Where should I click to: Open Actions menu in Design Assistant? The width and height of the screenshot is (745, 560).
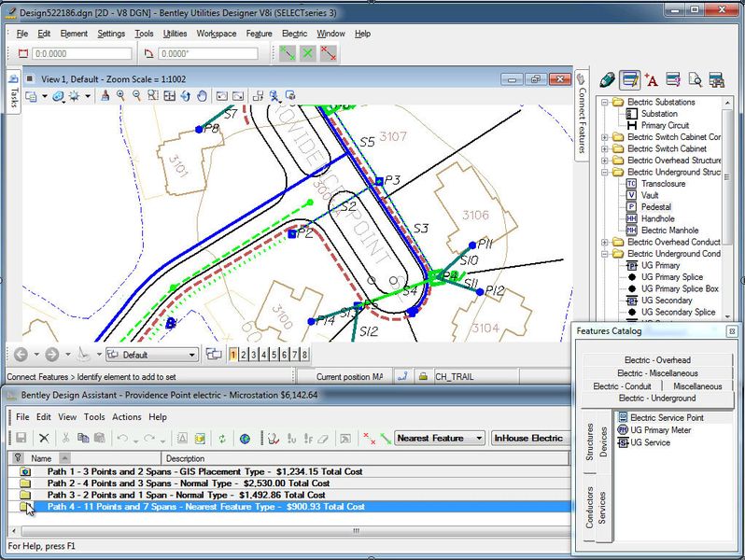click(x=126, y=417)
